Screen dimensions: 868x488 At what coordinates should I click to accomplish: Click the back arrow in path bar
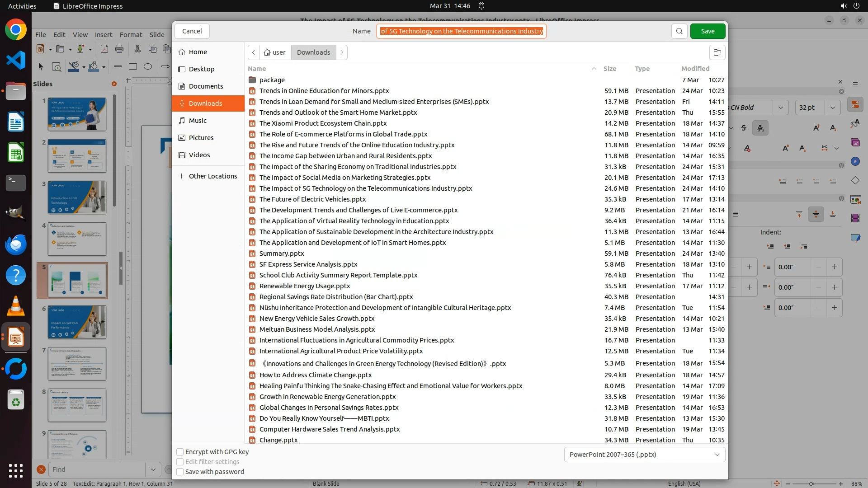coord(254,52)
